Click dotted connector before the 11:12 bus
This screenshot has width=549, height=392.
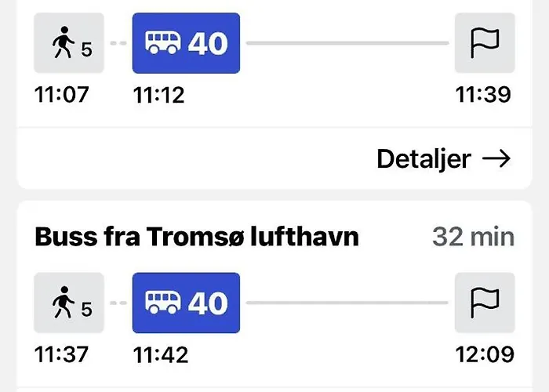point(118,43)
